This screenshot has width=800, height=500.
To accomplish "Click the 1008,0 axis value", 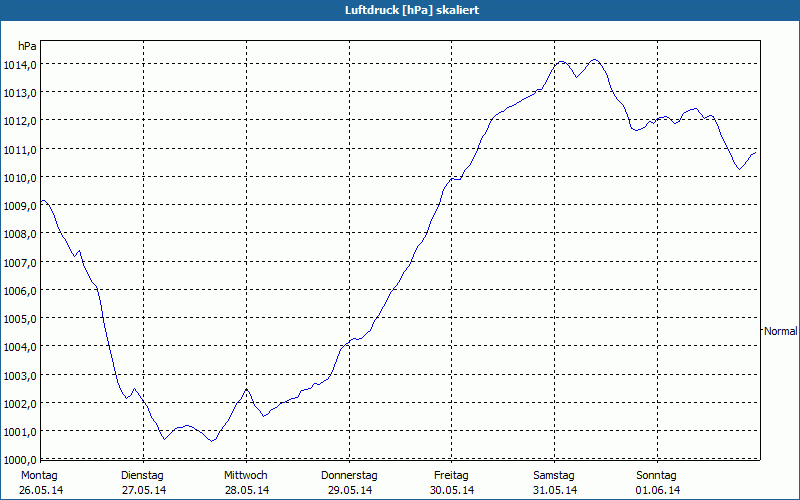I will (x=20, y=234).
